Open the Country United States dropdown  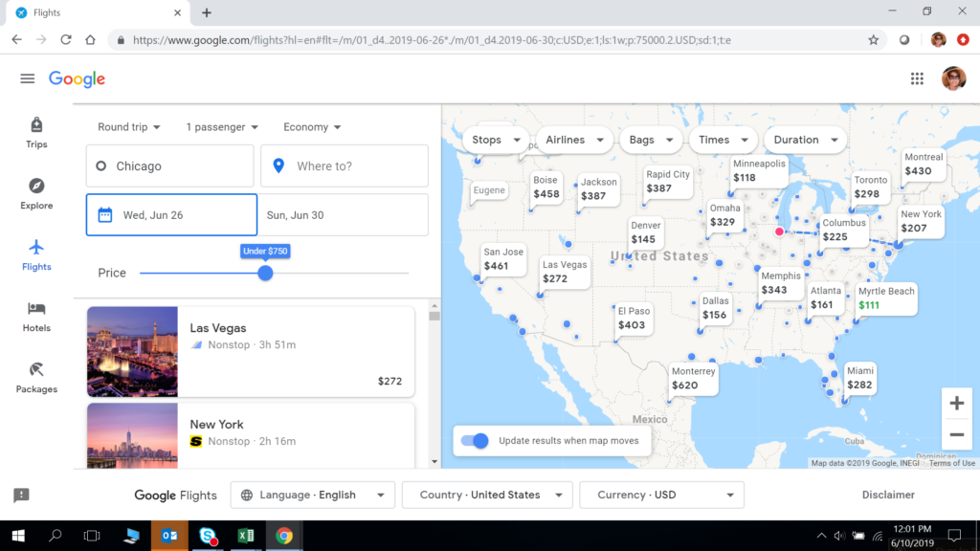[487, 495]
